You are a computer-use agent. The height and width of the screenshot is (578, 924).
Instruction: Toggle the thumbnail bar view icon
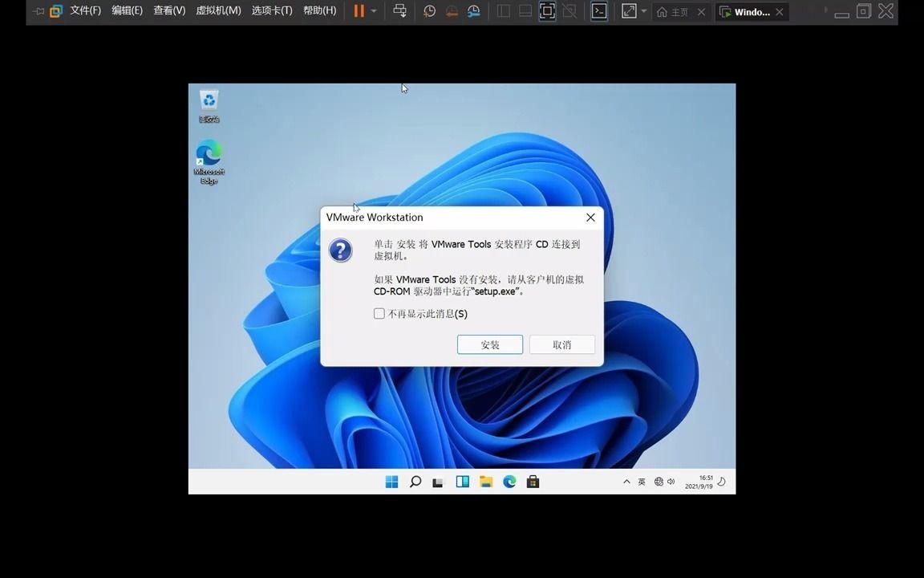[525, 11]
